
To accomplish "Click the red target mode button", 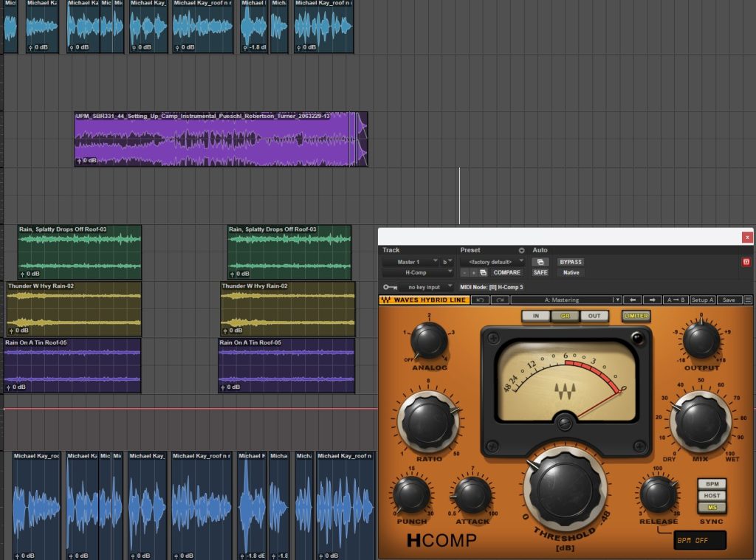I will point(746,262).
